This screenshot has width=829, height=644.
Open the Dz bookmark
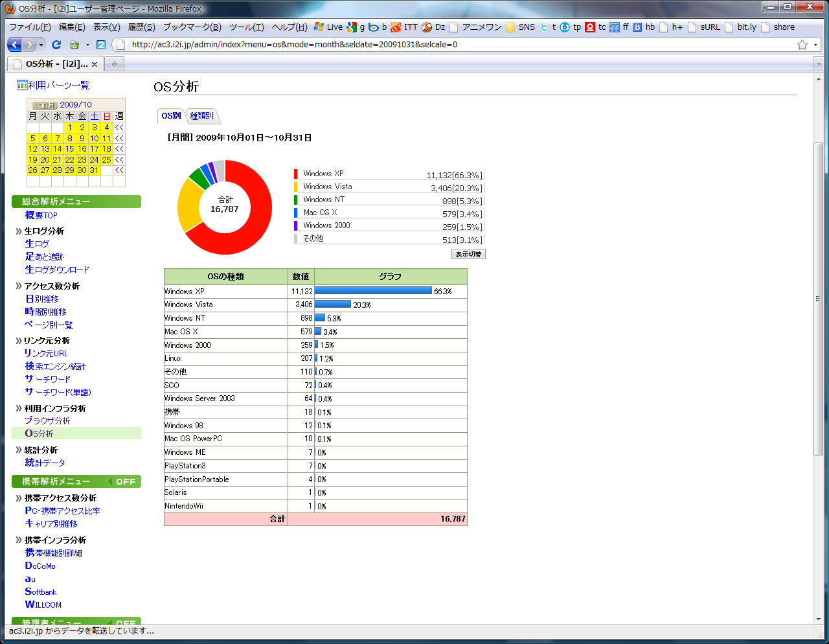click(433, 27)
